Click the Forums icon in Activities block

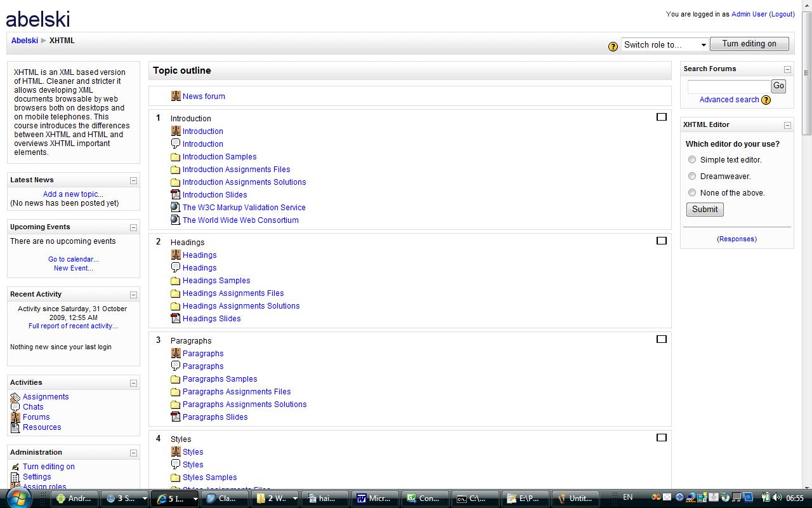[x=15, y=417]
